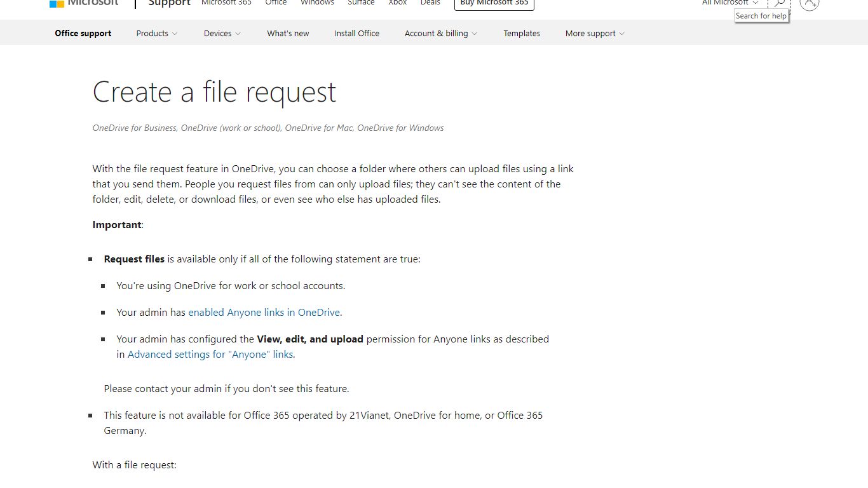Open the Deals top nav link
This screenshot has width=868, height=488.
[430, 3]
